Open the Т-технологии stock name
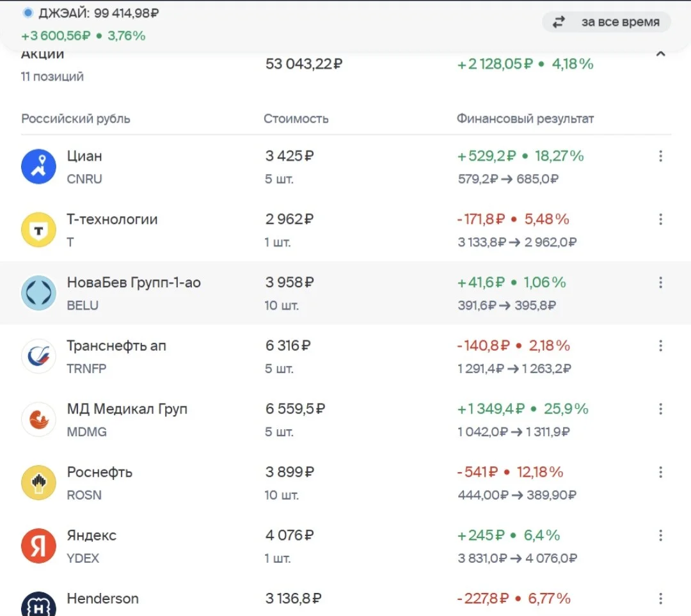The height and width of the screenshot is (616, 691). 112,219
